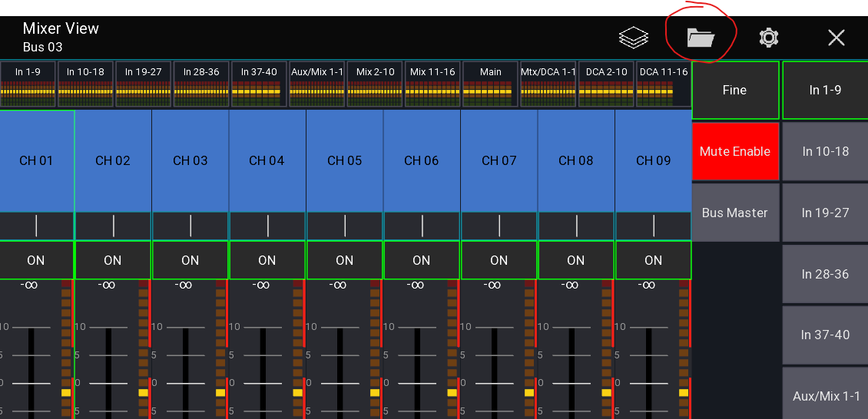Viewport: 868px width, 419px height.
Task: Select the DCA 11-16 meter thumbnail
Action: [664, 84]
